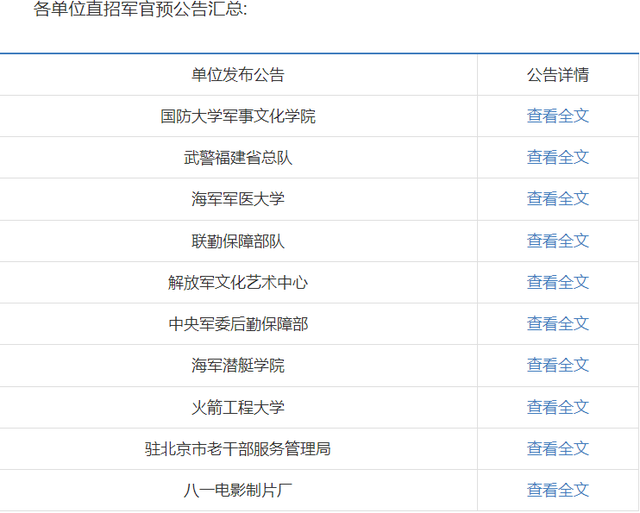Select the text 海军潜艇学院
Screen dimensions: 640x513
pyautogui.click(x=238, y=365)
